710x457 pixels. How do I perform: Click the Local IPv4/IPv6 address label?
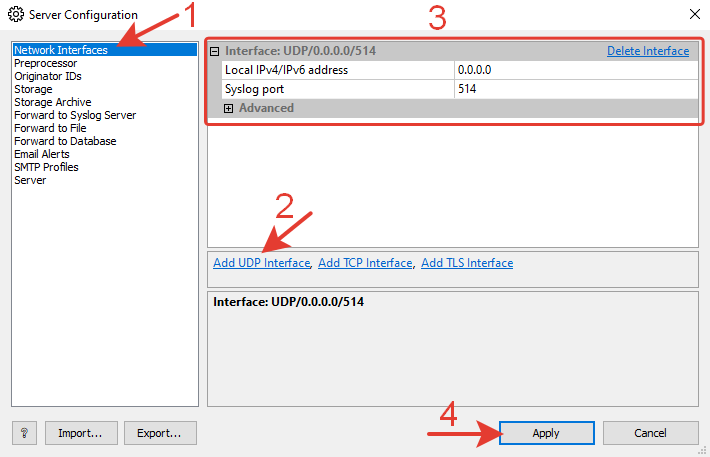tap(287, 70)
